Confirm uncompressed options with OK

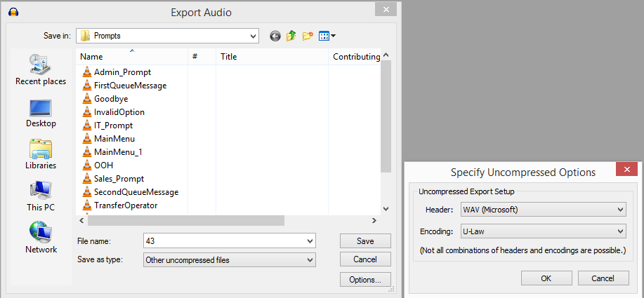pyautogui.click(x=546, y=278)
